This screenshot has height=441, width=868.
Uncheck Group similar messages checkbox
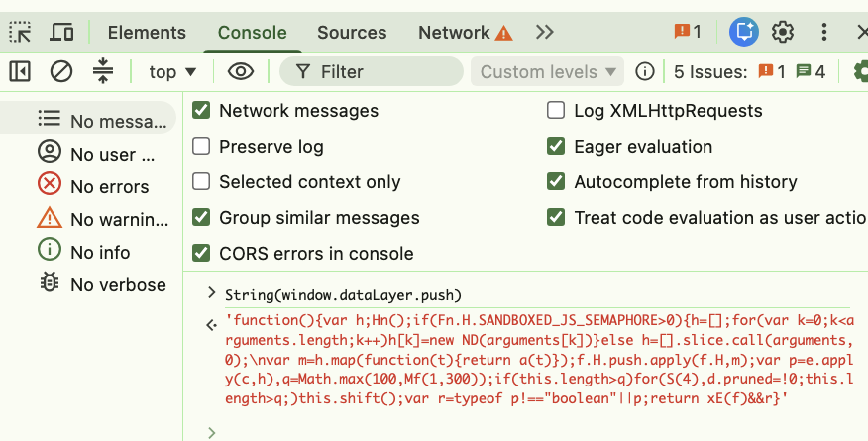coord(201,217)
